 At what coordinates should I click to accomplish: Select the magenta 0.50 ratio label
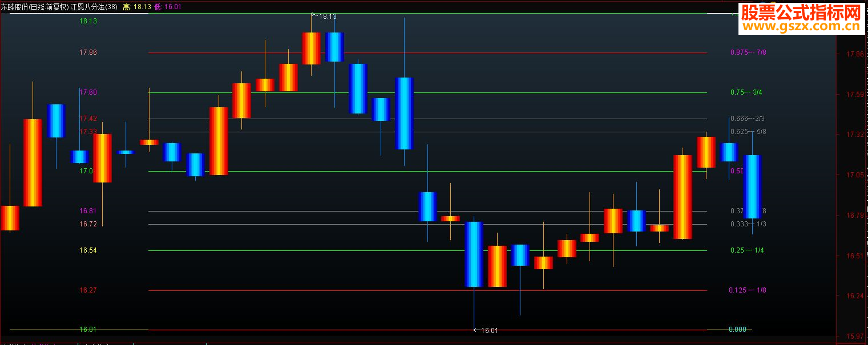[737, 171]
